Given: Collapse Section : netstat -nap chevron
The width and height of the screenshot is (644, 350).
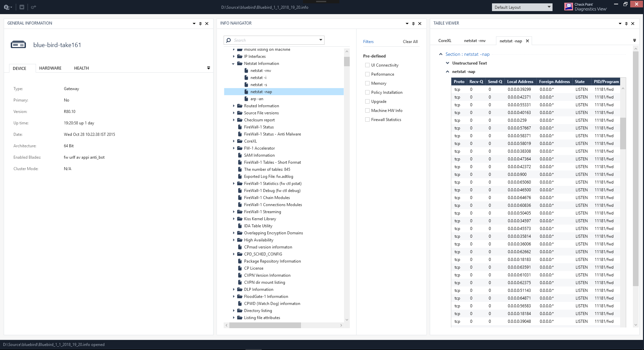Looking at the screenshot, I should (x=441, y=54).
